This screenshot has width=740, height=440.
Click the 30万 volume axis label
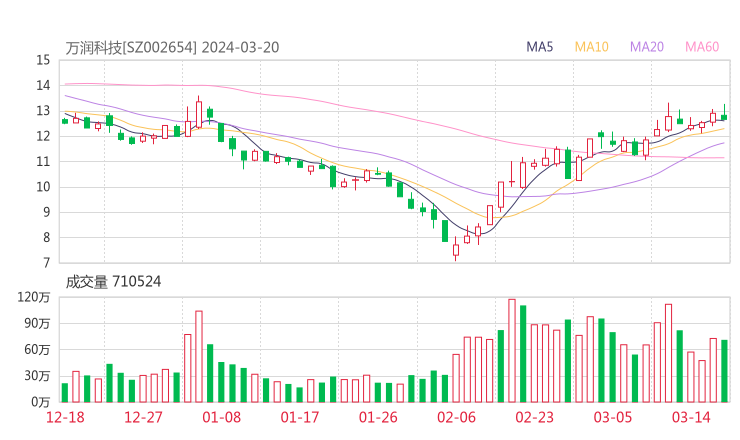point(37,376)
